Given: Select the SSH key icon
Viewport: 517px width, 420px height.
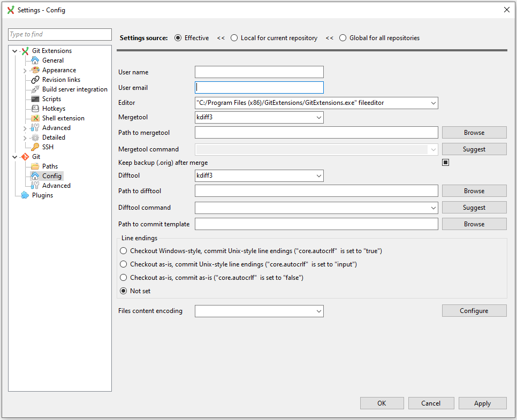Looking at the screenshot, I should pos(35,147).
